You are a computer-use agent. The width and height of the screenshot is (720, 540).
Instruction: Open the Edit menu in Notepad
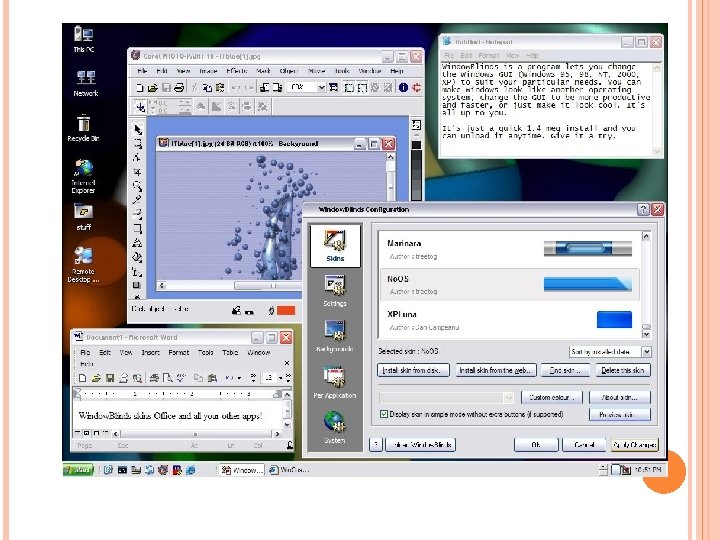tap(466, 55)
